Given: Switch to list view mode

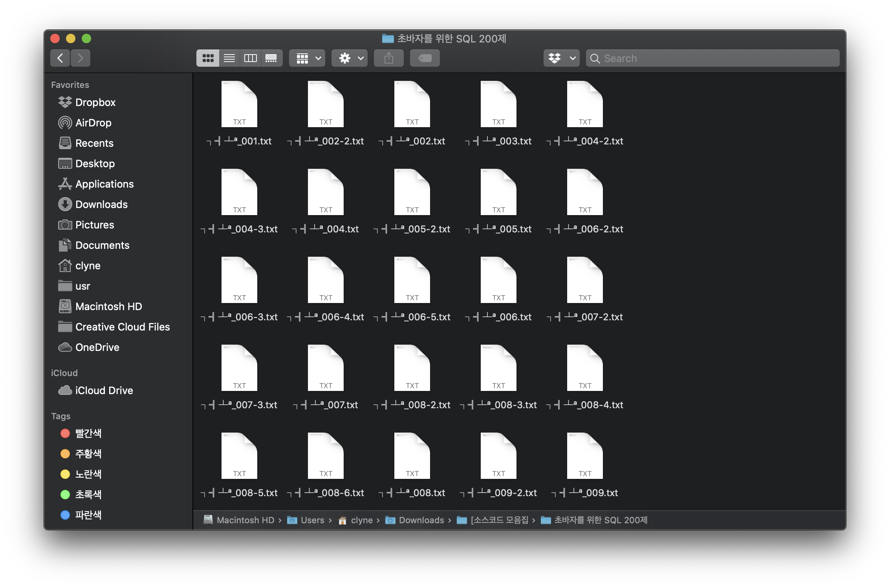Looking at the screenshot, I should click(x=229, y=58).
